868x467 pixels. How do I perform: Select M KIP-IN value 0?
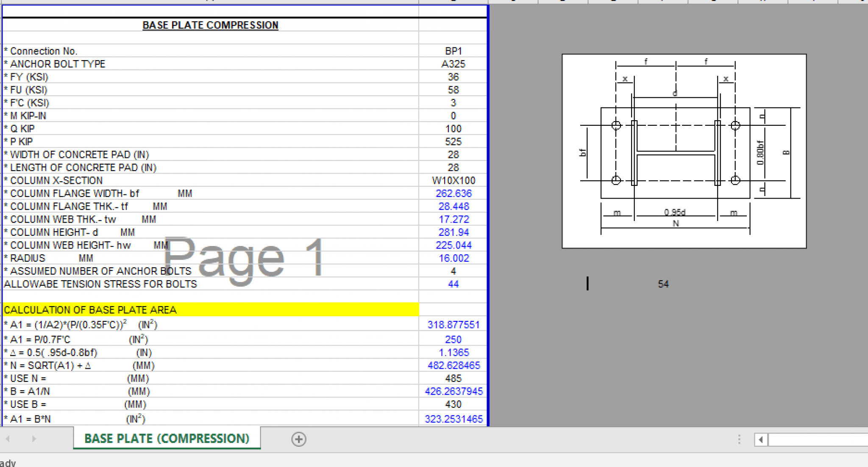pos(453,116)
